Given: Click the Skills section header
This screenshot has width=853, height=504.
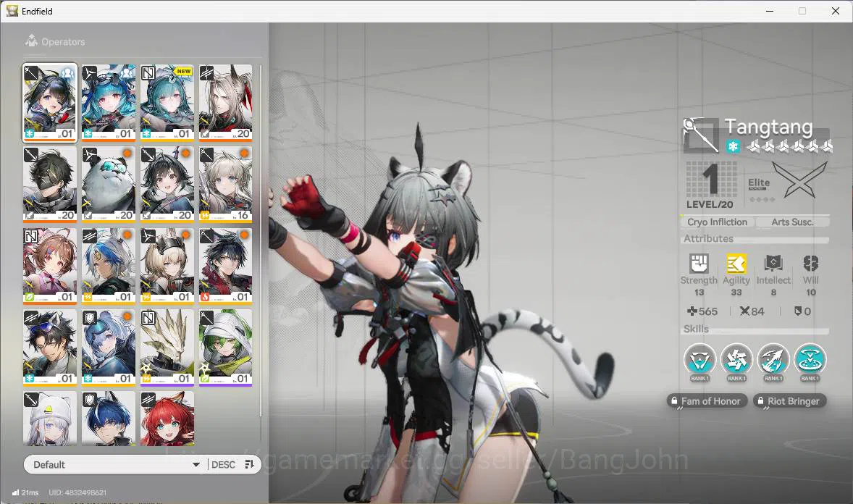Looking at the screenshot, I should [x=696, y=329].
